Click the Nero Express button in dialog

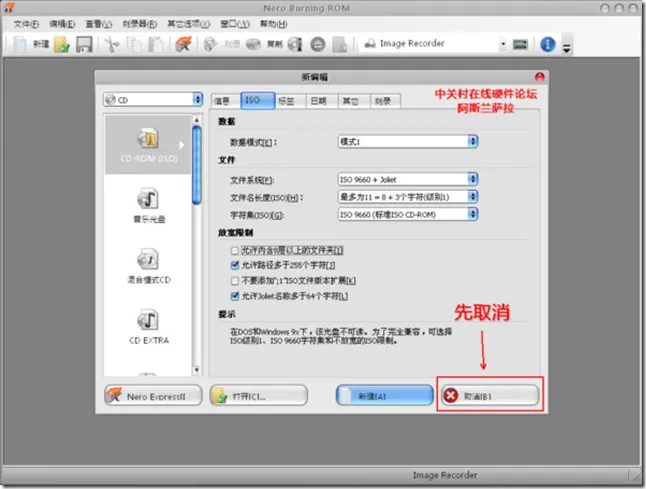point(153,395)
